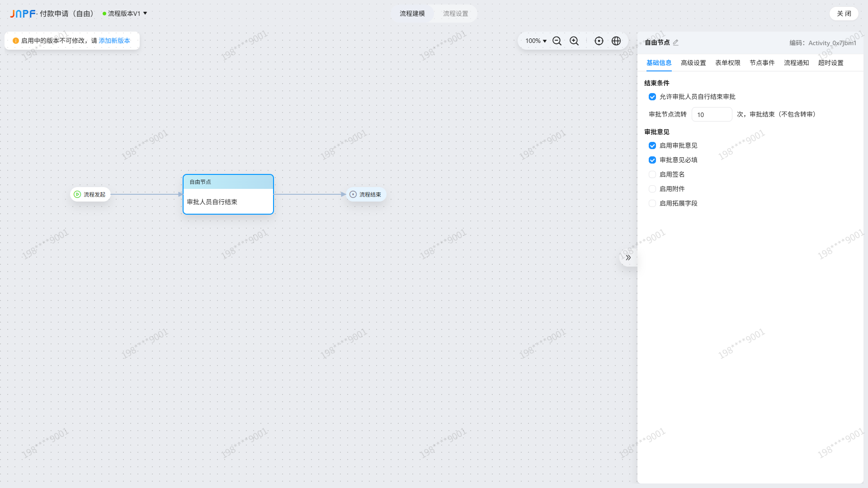The width and height of the screenshot is (868, 488).
Task: Click the 审批意见 section heading
Action: pyautogui.click(x=657, y=132)
